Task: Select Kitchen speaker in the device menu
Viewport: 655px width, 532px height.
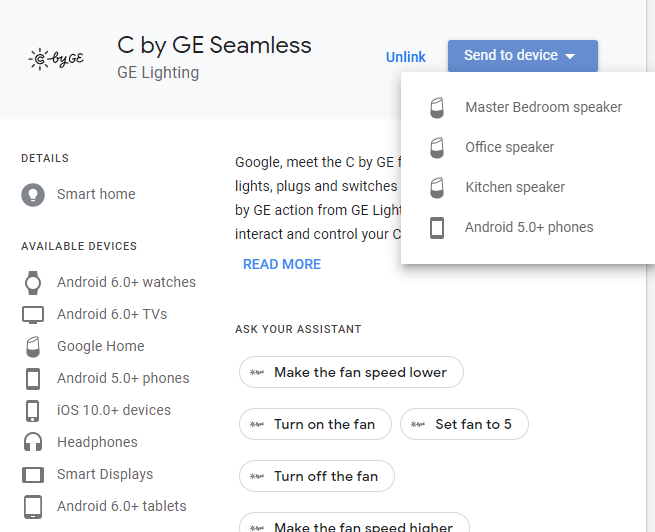Action: click(528, 187)
